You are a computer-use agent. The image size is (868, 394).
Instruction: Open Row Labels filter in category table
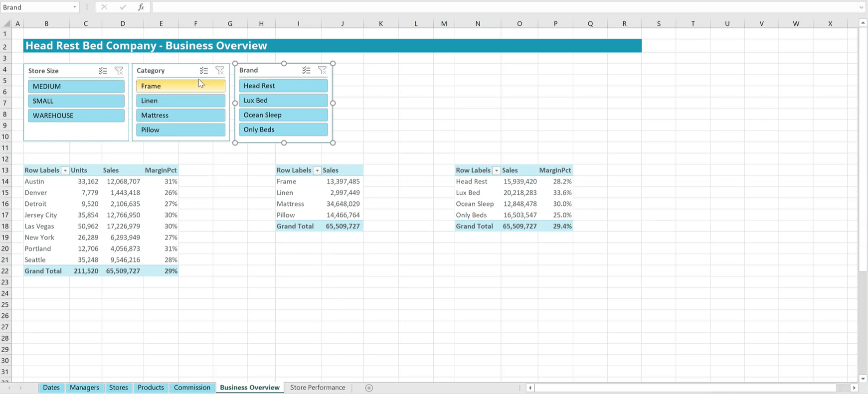pyautogui.click(x=317, y=171)
